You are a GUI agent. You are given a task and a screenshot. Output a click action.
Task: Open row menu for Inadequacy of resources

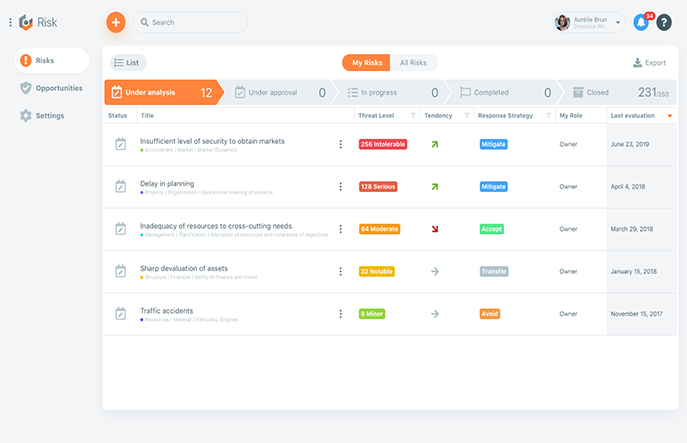coord(340,229)
